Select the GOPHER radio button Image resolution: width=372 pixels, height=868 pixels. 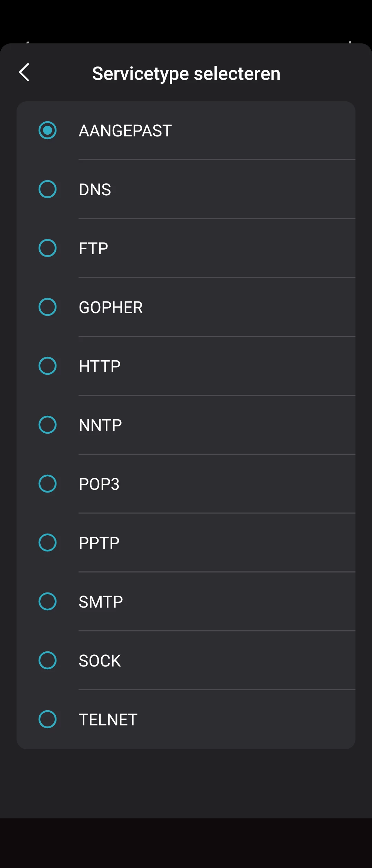48,307
